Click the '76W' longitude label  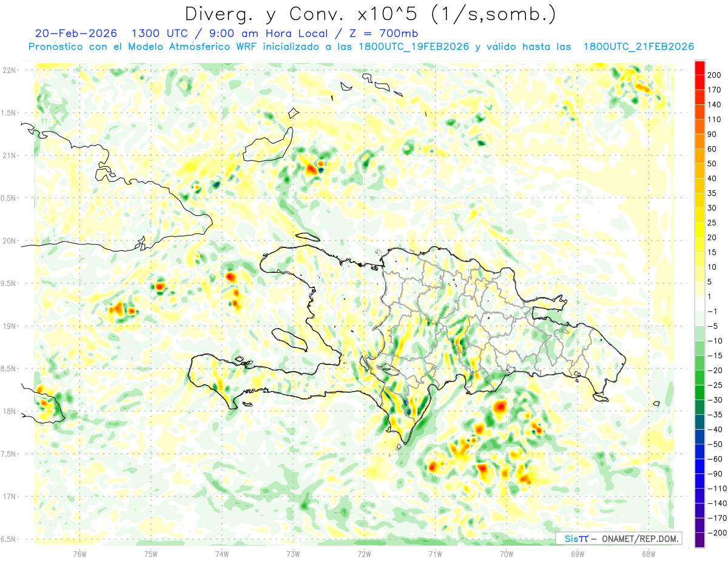[79, 553]
